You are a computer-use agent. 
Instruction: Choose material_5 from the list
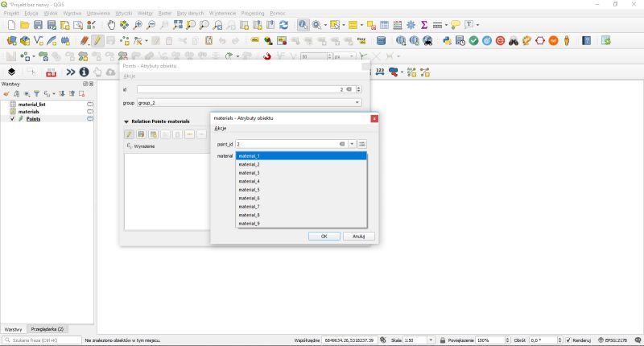[x=301, y=190]
